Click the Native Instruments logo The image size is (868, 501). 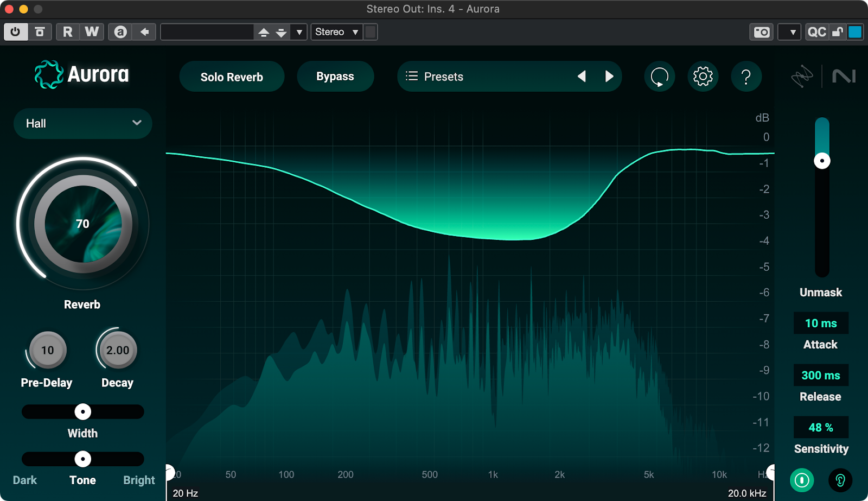pyautogui.click(x=844, y=76)
